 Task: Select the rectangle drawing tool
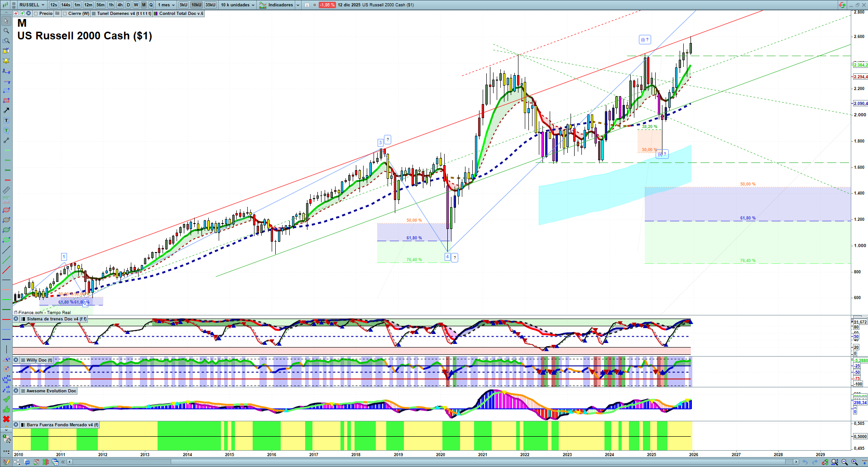[6, 100]
